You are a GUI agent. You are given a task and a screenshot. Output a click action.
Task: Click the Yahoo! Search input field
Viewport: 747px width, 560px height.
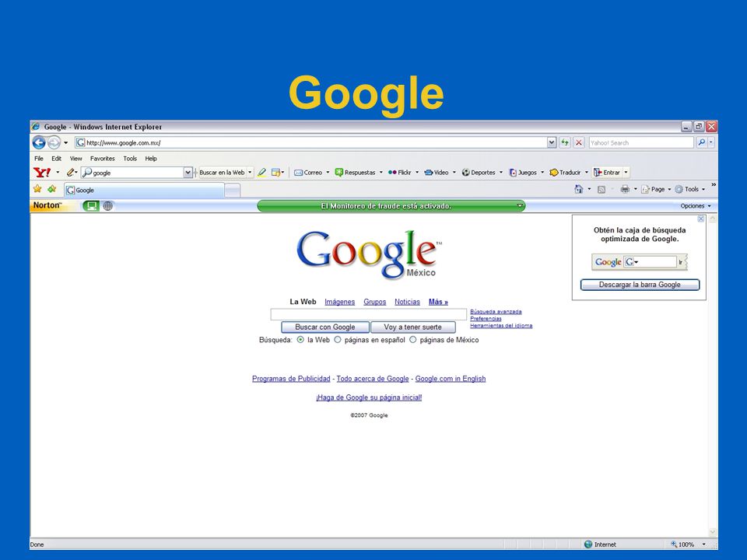click(x=641, y=142)
